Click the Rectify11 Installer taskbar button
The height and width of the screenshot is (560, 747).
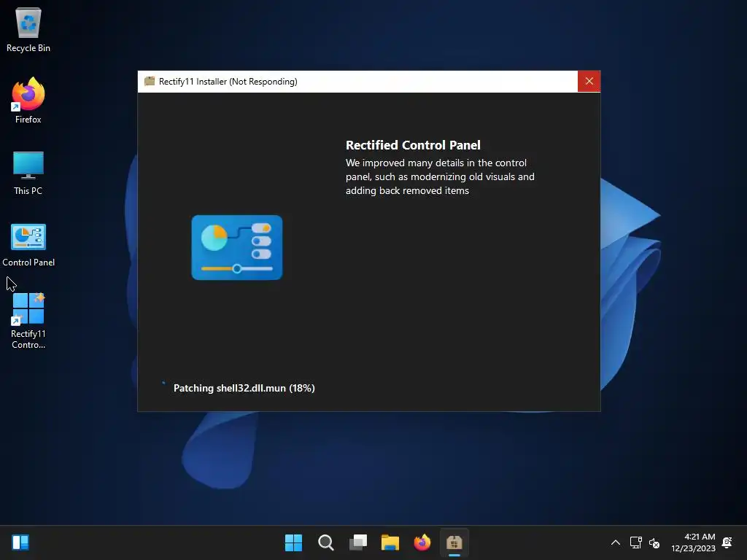pyautogui.click(x=454, y=542)
